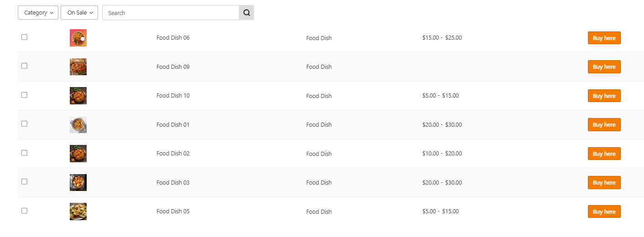This screenshot has width=644, height=237.
Task: Select the Food Dish 01 product image
Action: click(78, 124)
